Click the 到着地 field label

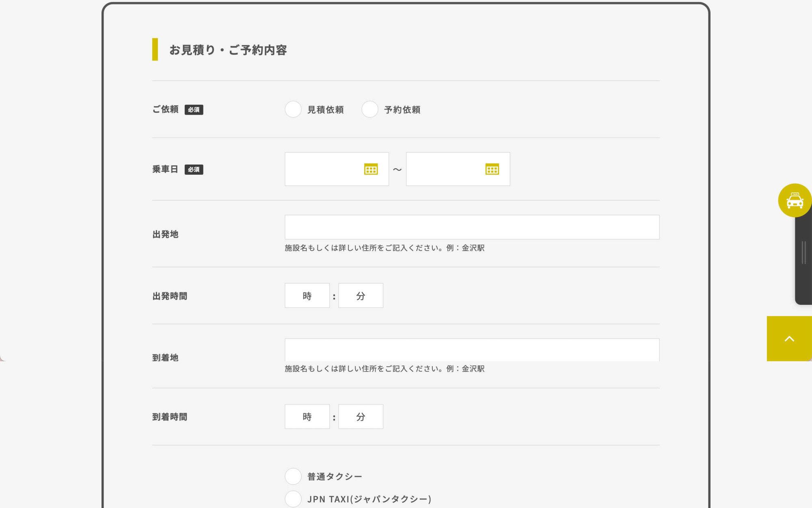(x=165, y=358)
